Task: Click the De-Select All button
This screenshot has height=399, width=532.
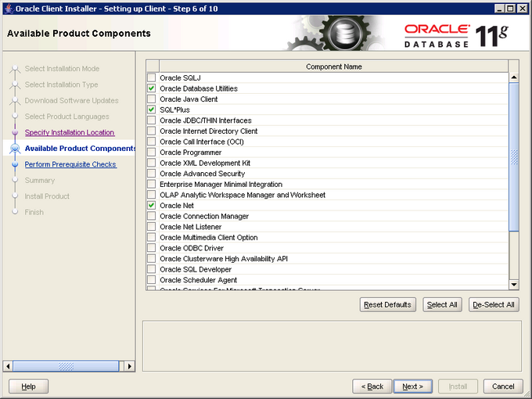Action: click(494, 304)
